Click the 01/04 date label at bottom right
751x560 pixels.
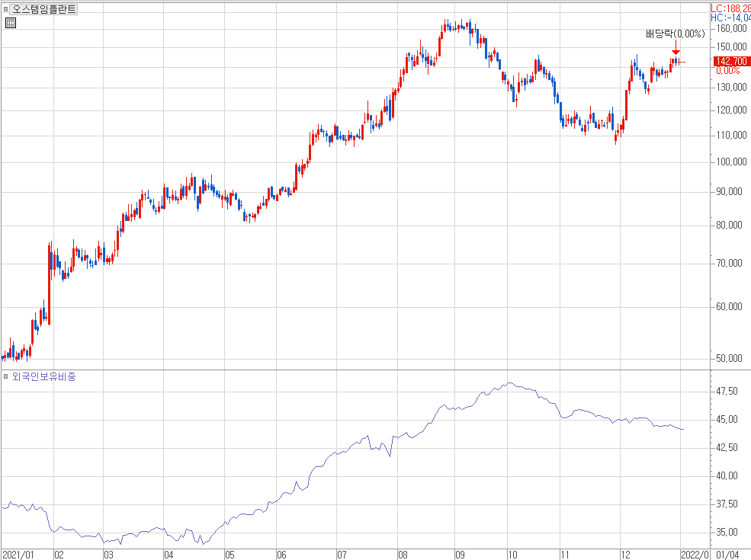coord(727,555)
